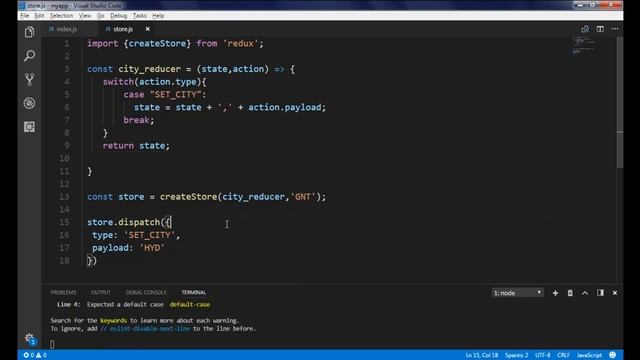Open the Debug menu

click(118, 16)
